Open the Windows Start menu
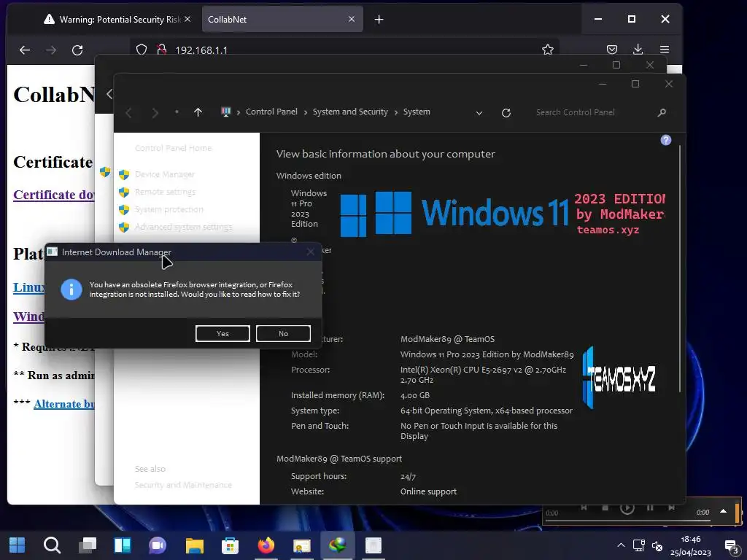747x560 pixels. point(18,545)
